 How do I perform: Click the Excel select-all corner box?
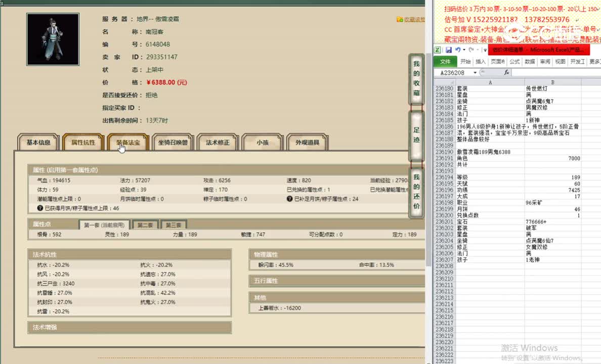445,82
